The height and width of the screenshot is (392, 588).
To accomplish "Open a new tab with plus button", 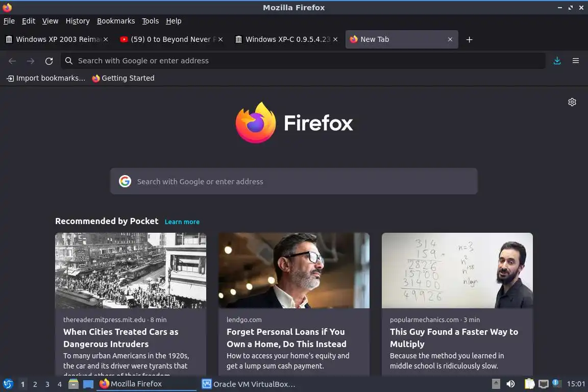I will [x=469, y=39].
